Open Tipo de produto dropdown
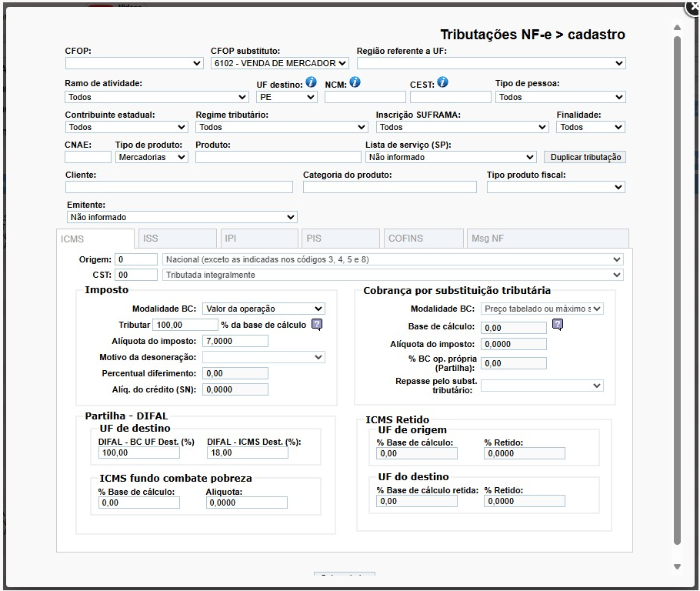The height and width of the screenshot is (591, 700). tap(152, 157)
